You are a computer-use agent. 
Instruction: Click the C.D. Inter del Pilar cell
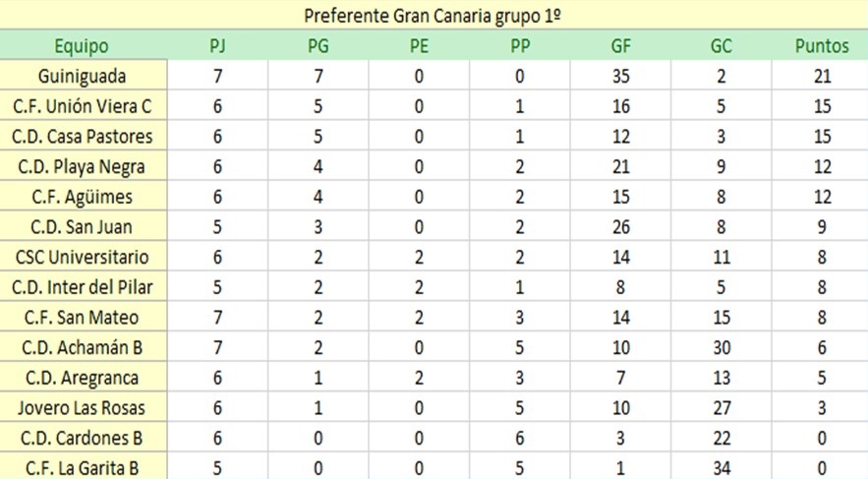(x=83, y=287)
